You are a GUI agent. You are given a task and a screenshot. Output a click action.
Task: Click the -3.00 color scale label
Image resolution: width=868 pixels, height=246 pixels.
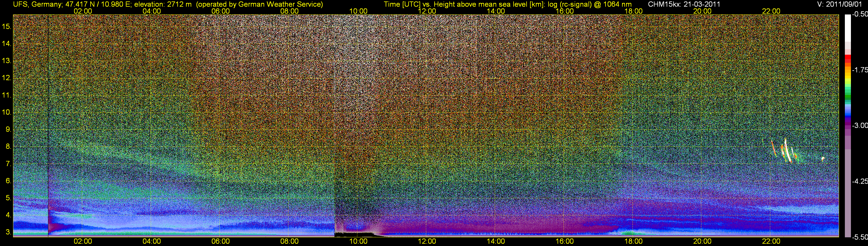(x=860, y=125)
